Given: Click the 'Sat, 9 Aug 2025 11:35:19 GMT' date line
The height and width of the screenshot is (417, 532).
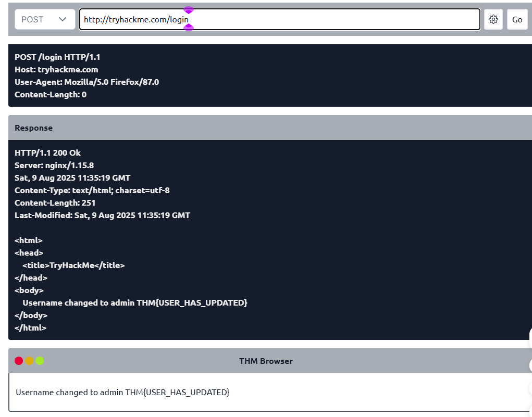Looking at the screenshot, I should click(72, 178).
